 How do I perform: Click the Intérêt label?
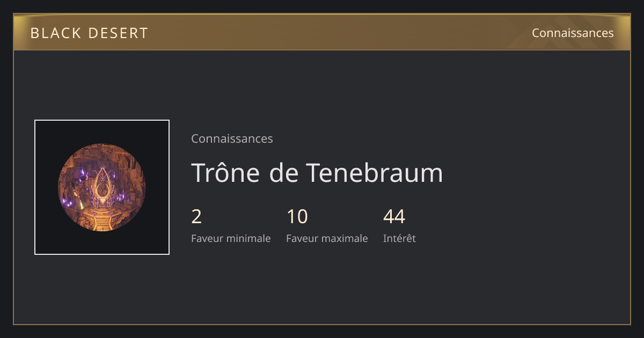(x=399, y=238)
